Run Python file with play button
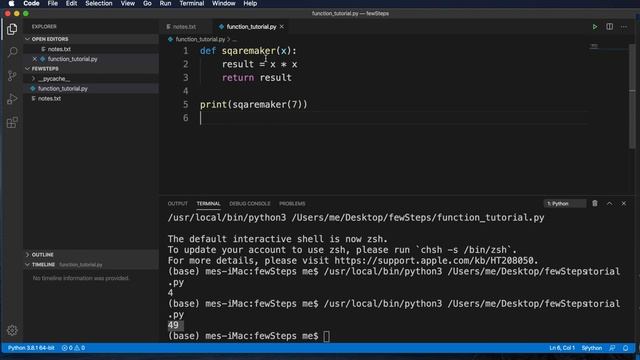640x360 pixels. coord(595,27)
